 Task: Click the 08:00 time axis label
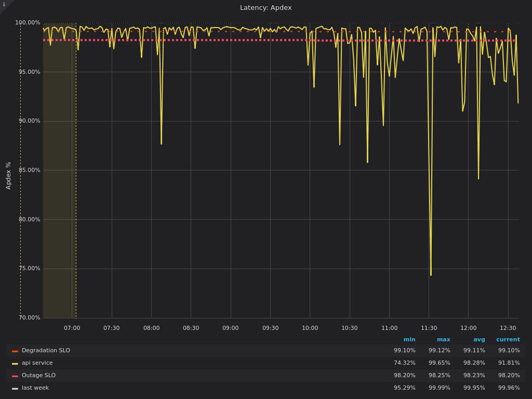(x=151, y=328)
